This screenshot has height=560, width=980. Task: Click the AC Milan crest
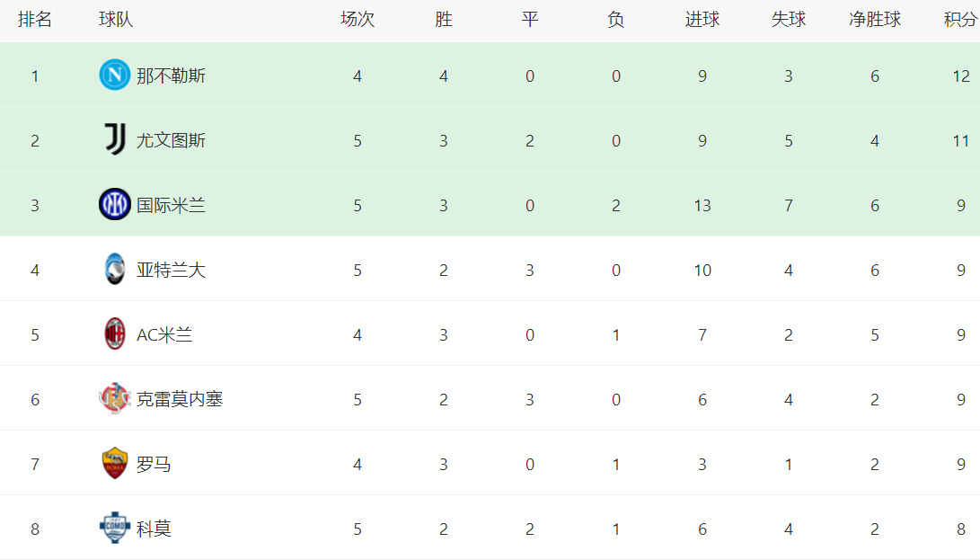pos(114,334)
